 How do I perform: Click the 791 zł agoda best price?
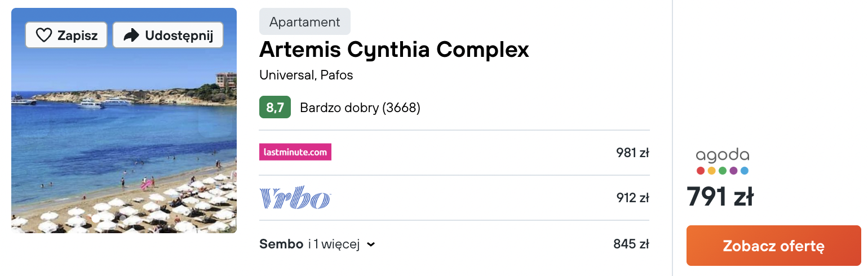click(x=720, y=197)
